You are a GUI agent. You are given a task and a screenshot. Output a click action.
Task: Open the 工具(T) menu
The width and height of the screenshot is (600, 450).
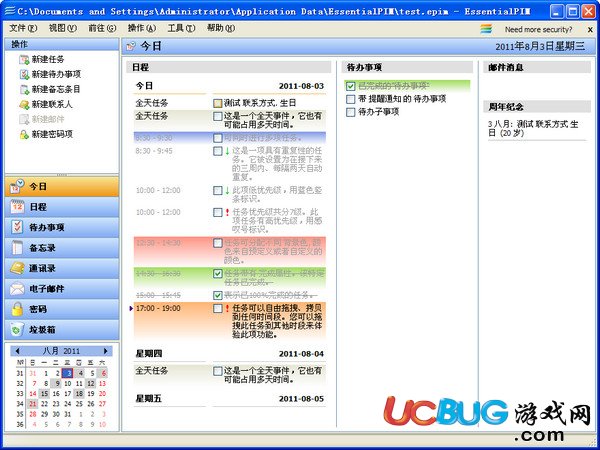[181, 28]
